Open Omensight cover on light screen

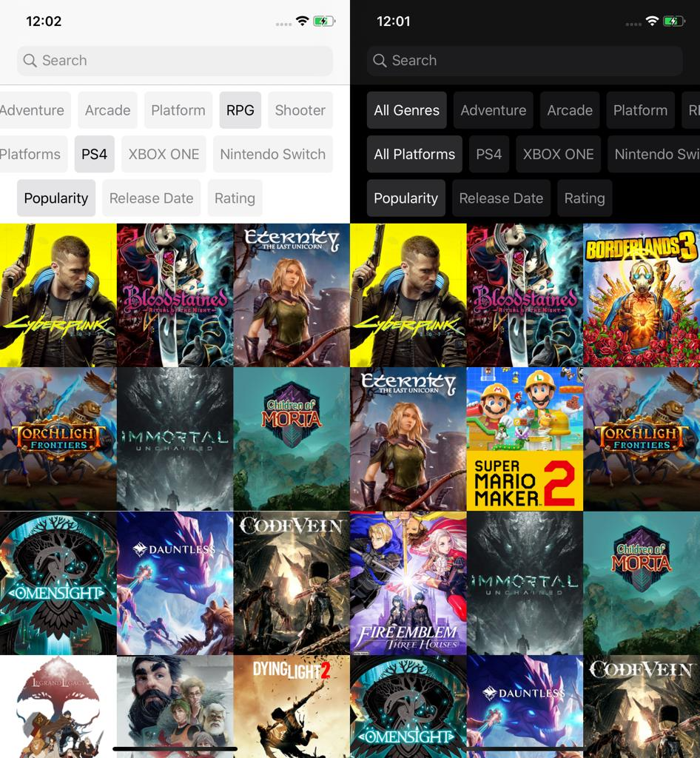58,583
